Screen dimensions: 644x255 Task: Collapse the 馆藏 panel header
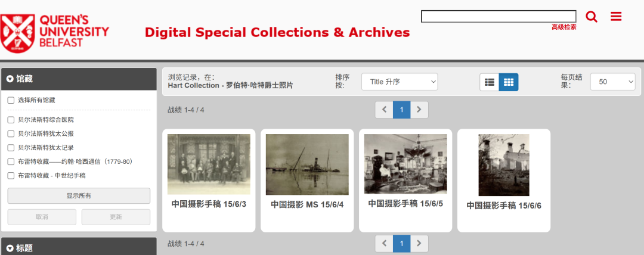pyautogui.click(x=79, y=79)
